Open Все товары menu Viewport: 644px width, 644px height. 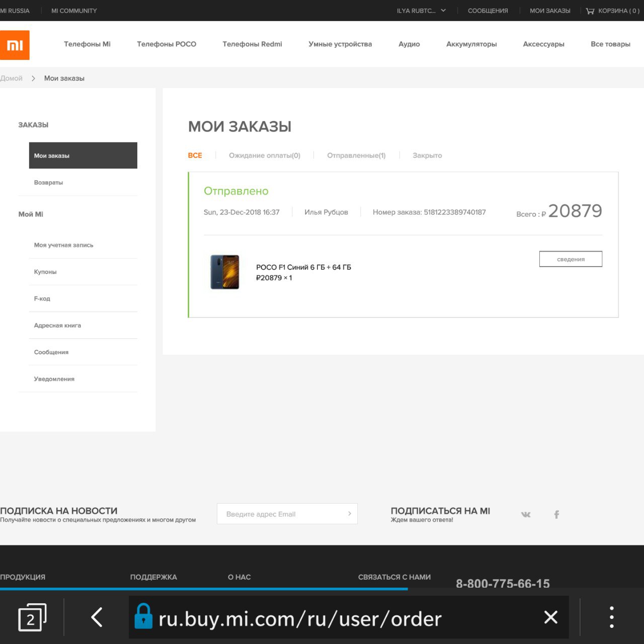(x=610, y=44)
